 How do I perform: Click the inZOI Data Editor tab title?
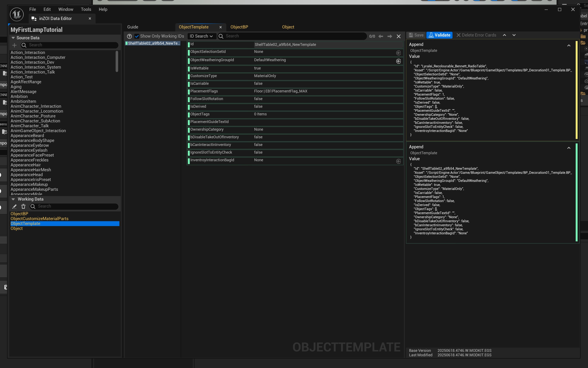click(x=55, y=18)
